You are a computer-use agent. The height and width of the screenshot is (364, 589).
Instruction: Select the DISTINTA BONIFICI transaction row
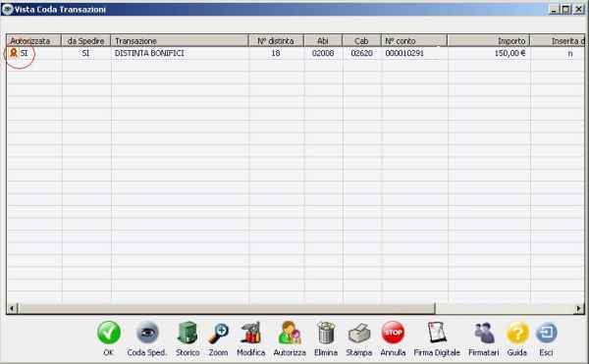pyautogui.click(x=295, y=53)
